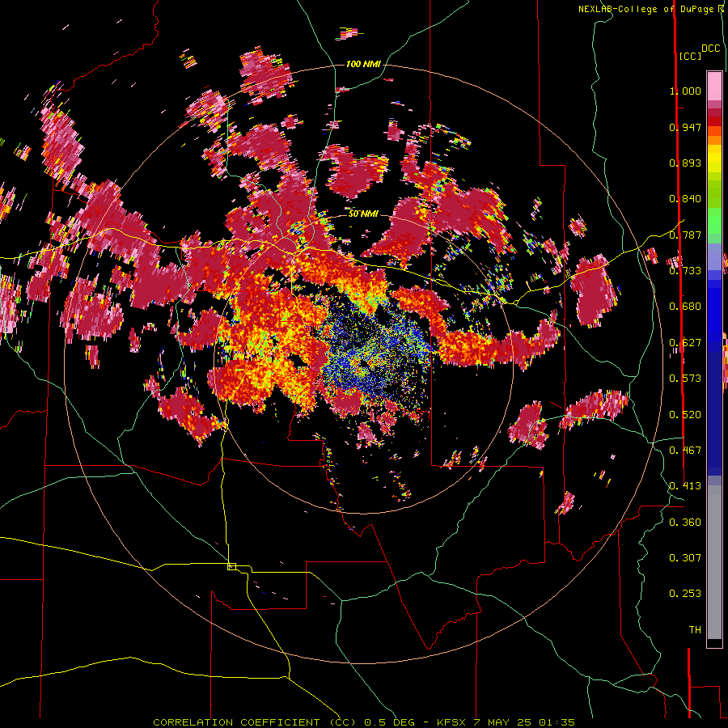Click the TH threshold label on legend

695,630
